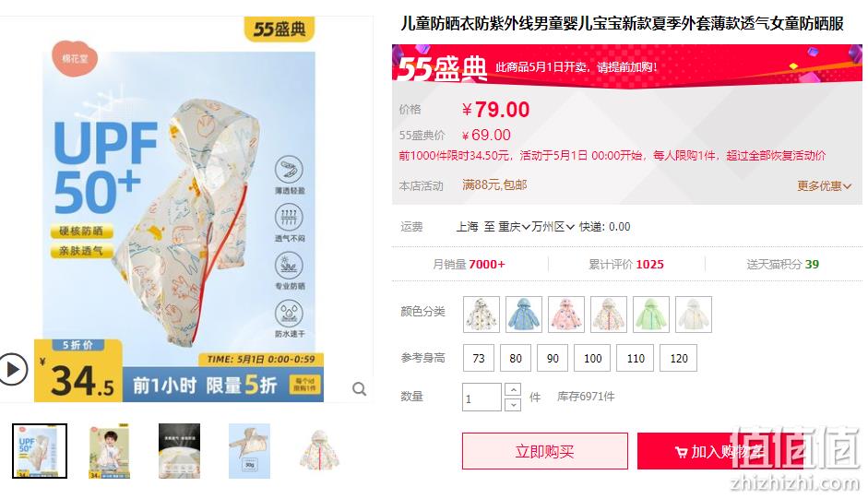This screenshot has height=499, width=868.
Task: Focus the quantity input field
Action: [482, 398]
